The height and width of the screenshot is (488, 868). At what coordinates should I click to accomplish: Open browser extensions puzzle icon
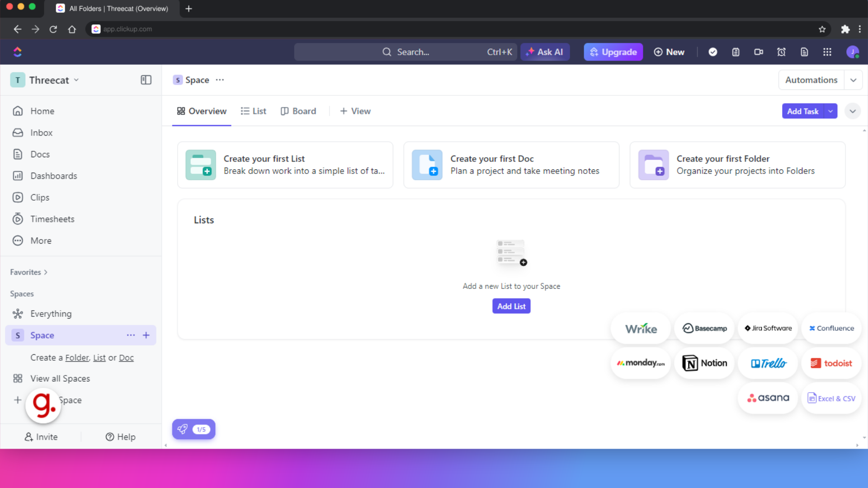845,29
